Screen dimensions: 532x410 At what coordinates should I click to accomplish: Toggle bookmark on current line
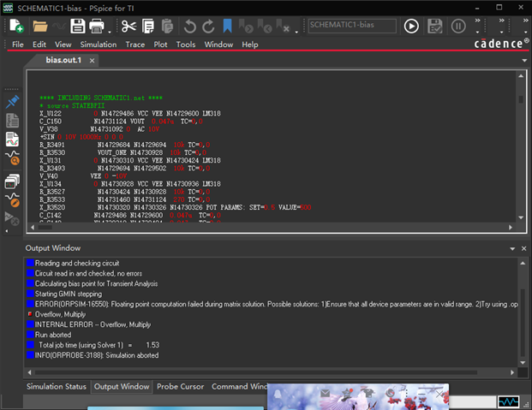227,27
